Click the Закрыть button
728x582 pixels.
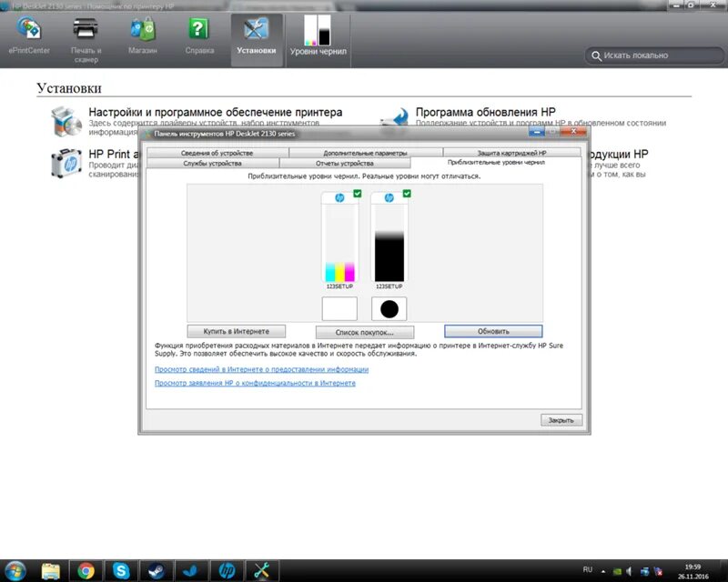coord(561,420)
